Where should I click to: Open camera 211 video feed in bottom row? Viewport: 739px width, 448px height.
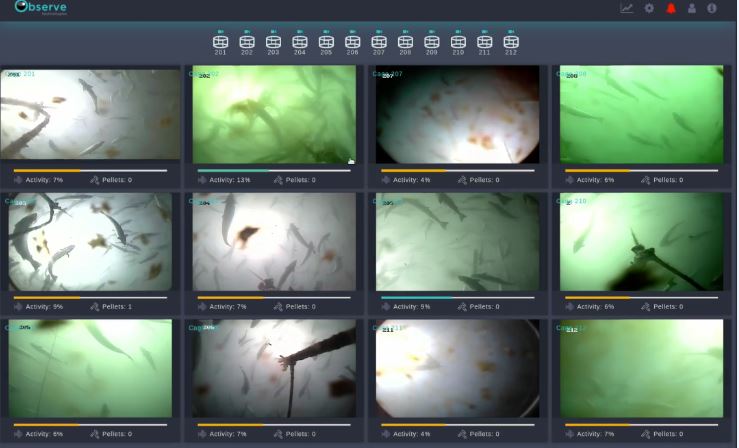point(458,368)
